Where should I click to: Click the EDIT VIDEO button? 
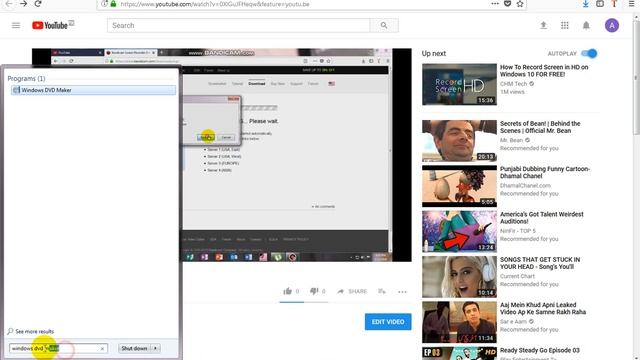point(388,322)
